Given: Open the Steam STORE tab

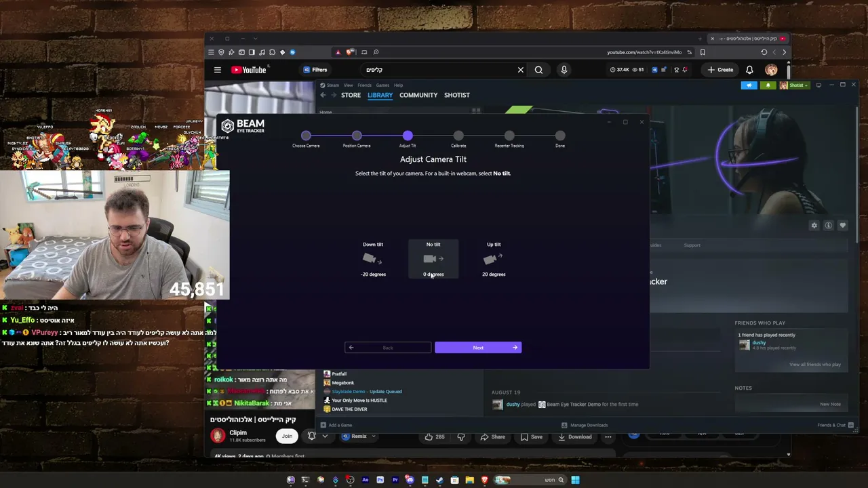Looking at the screenshot, I should (351, 95).
